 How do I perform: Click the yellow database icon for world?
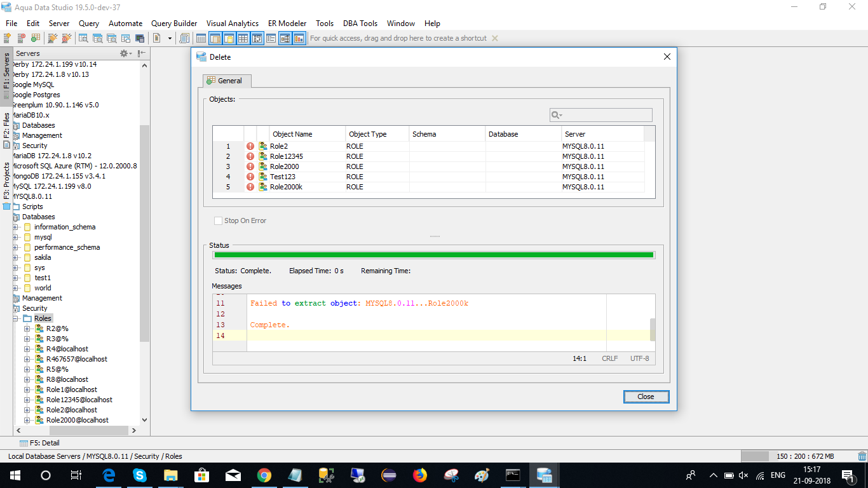[27, 288]
